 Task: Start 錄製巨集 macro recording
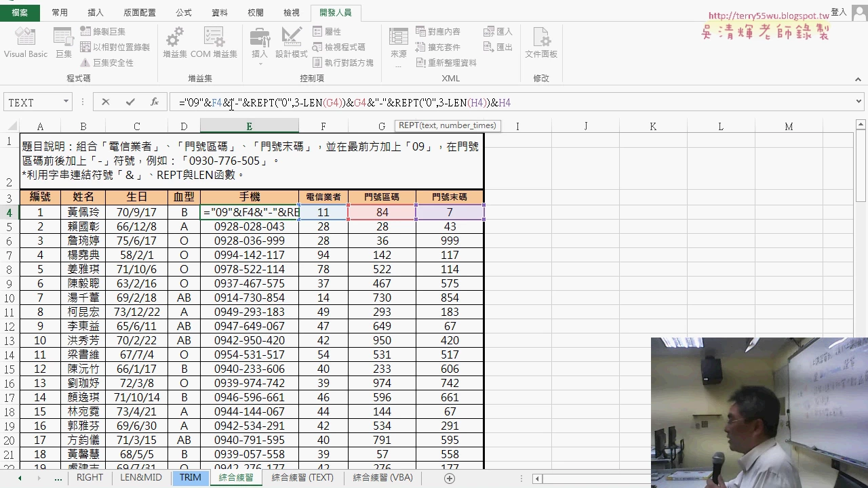point(103,31)
